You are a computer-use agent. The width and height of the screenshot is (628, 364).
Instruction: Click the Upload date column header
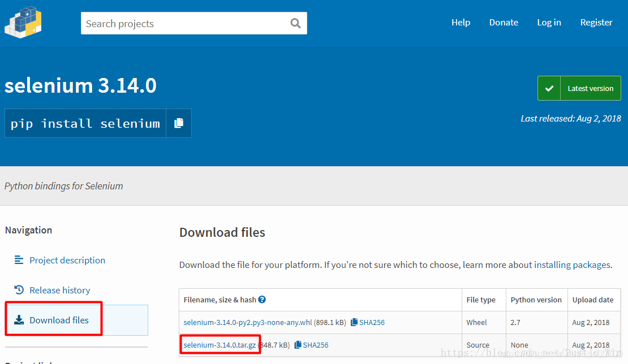click(x=593, y=300)
